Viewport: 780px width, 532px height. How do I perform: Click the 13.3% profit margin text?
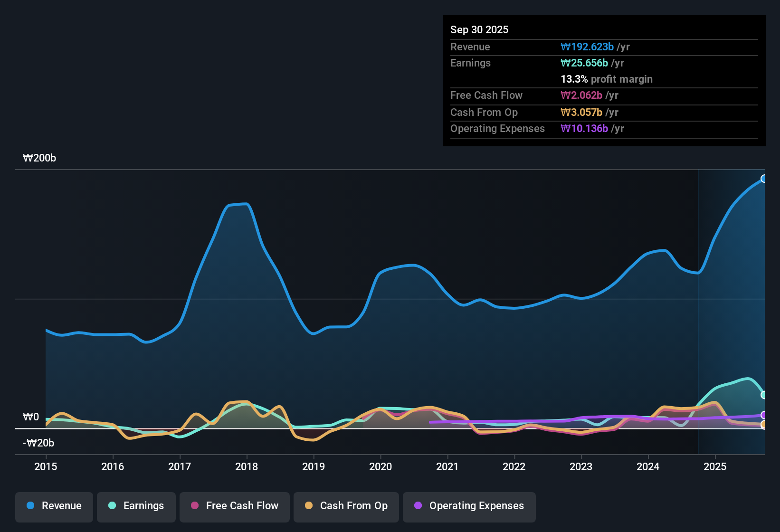point(607,79)
